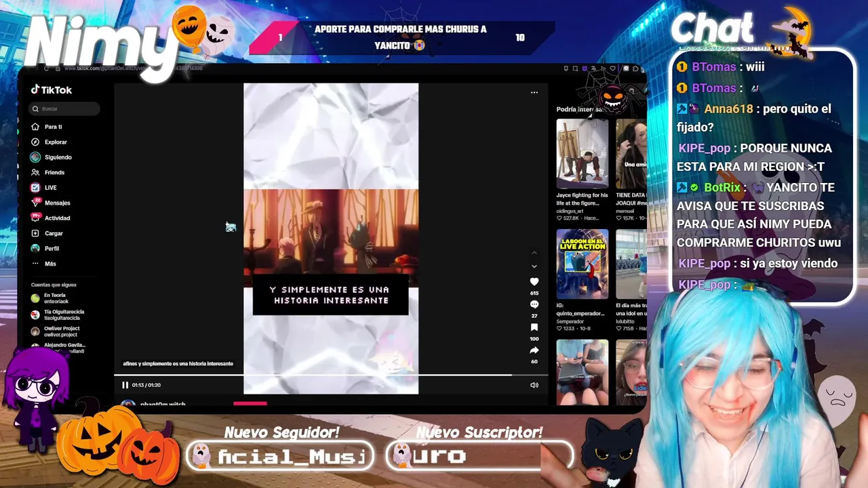Open the Para ti feed

[46, 127]
